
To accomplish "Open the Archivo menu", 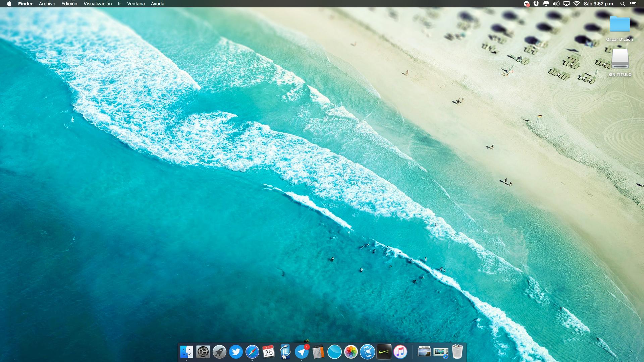I will pyautogui.click(x=47, y=4).
